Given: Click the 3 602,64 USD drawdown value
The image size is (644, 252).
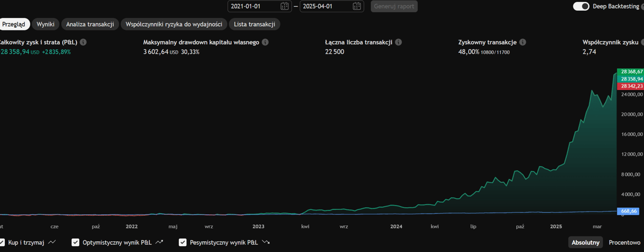Looking at the screenshot, I should pos(161,52).
